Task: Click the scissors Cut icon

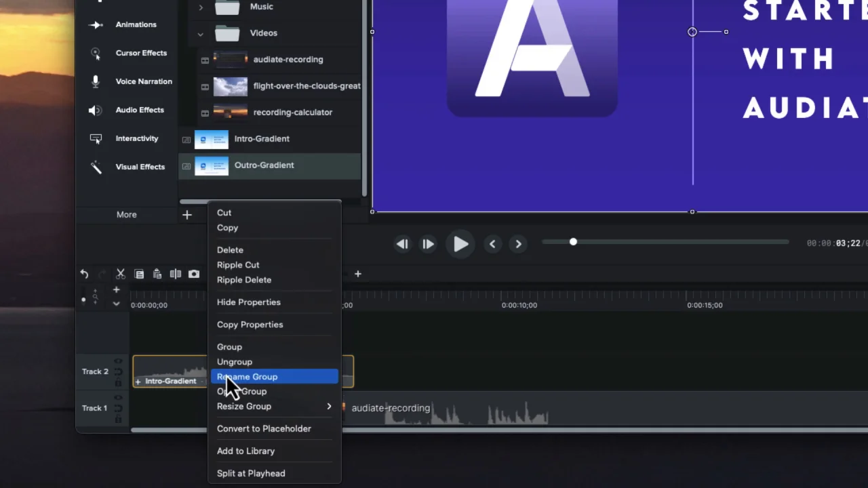Action: pyautogui.click(x=121, y=274)
